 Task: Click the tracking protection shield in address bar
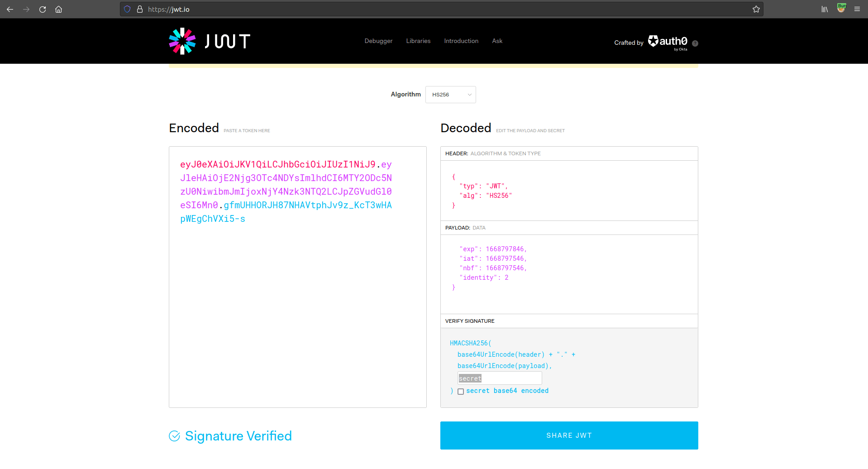click(x=127, y=9)
